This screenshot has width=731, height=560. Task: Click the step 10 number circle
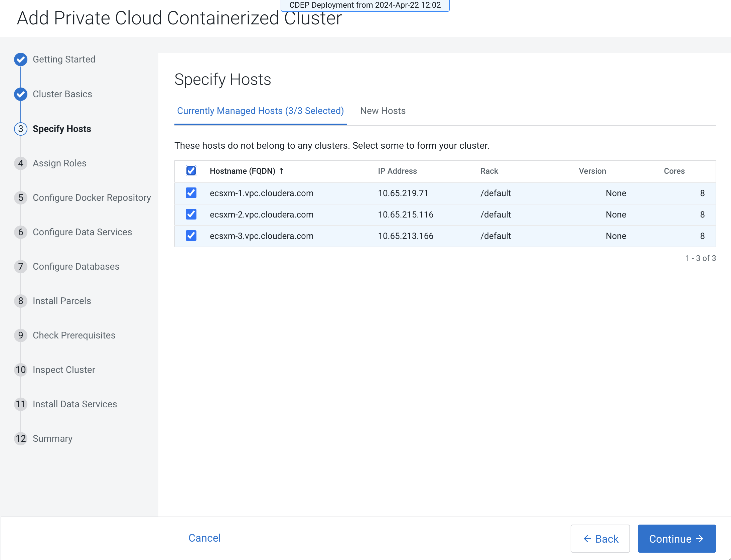point(21,370)
